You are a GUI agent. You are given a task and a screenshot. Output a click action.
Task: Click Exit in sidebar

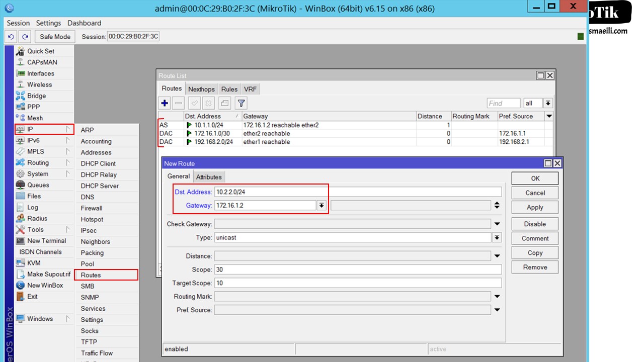point(32,296)
